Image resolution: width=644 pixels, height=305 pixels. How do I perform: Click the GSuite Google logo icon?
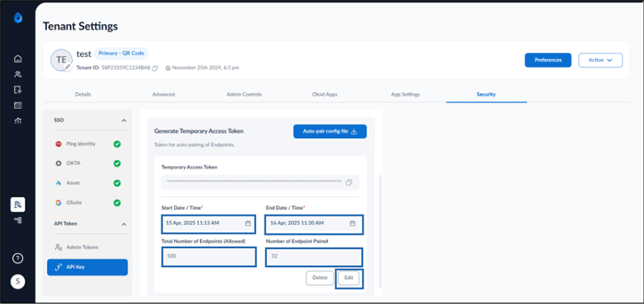tap(58, 203)
